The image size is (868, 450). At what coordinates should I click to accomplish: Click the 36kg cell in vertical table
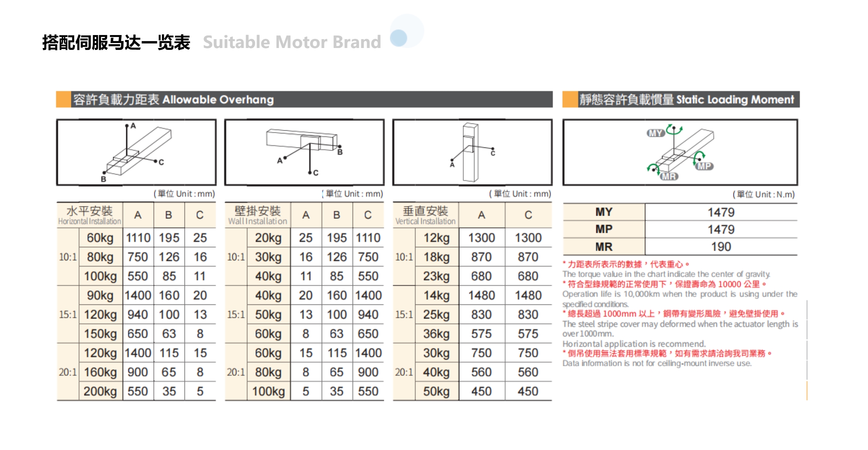(x=436, y=334)
